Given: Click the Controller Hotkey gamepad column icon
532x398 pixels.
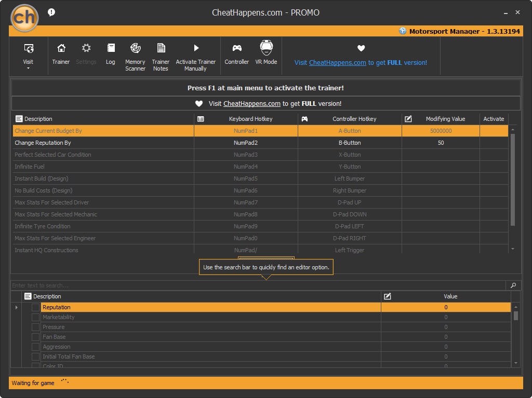Looking at the screenshot, I should tap(304, 119).
